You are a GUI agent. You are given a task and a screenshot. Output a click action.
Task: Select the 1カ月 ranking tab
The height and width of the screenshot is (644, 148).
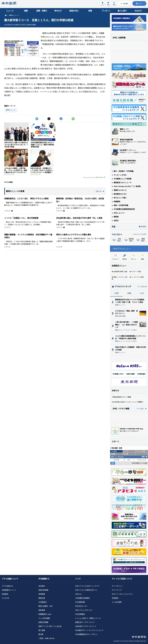tap(142, 293)
